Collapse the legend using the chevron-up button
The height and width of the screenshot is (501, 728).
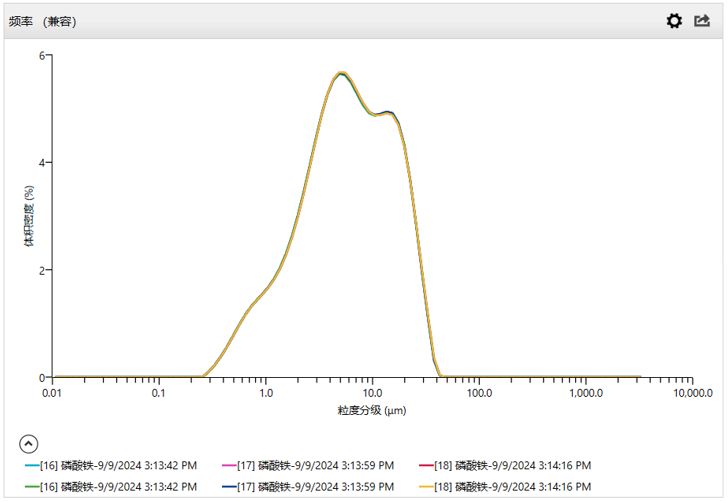[29, 443]
